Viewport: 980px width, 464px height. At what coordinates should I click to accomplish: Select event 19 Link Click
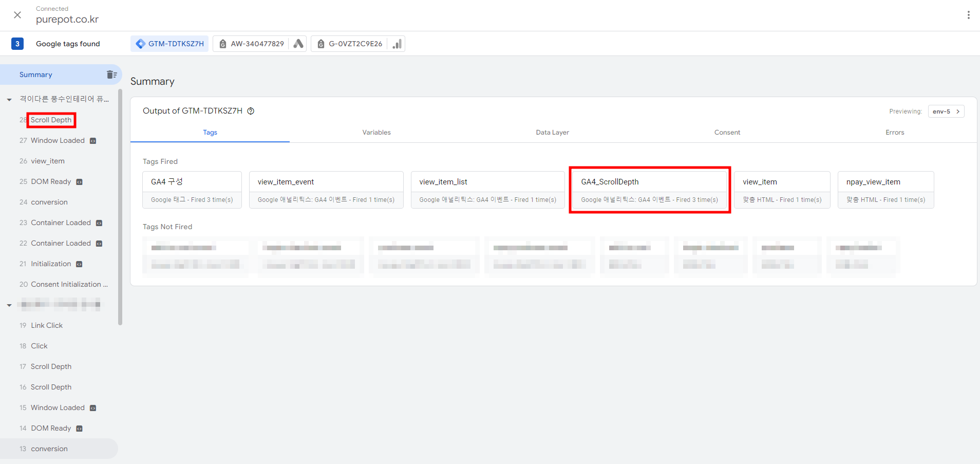click(x=47, y=325)
